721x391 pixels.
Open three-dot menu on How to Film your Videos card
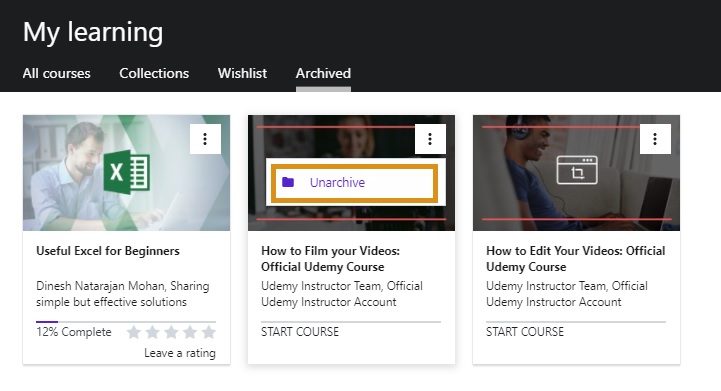430,139
